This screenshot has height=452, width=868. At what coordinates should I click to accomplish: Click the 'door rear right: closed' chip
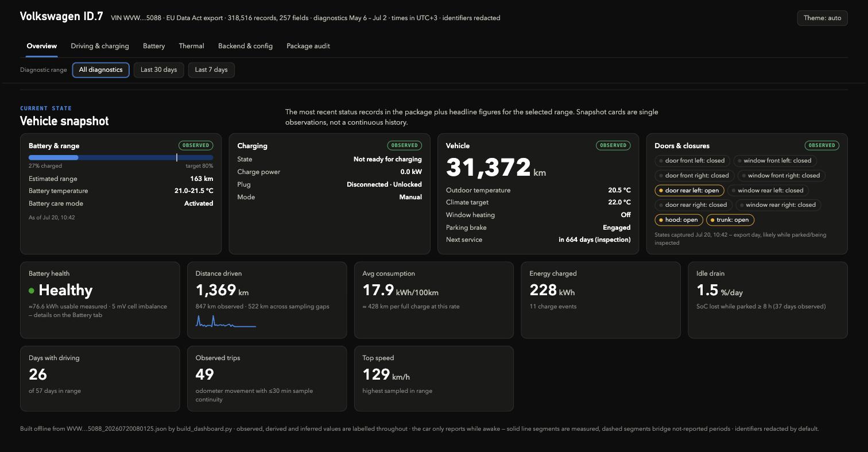(693, 205)
